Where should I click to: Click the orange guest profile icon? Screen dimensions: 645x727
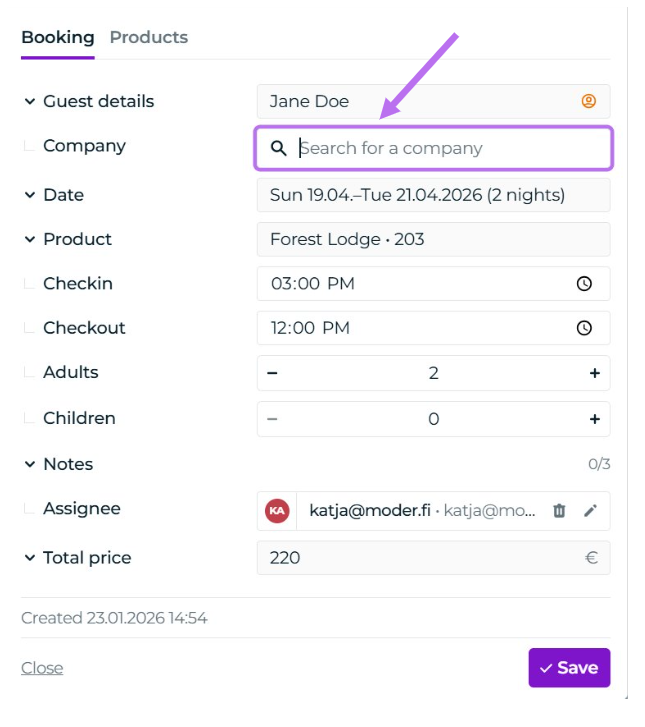tap(588, 101)
